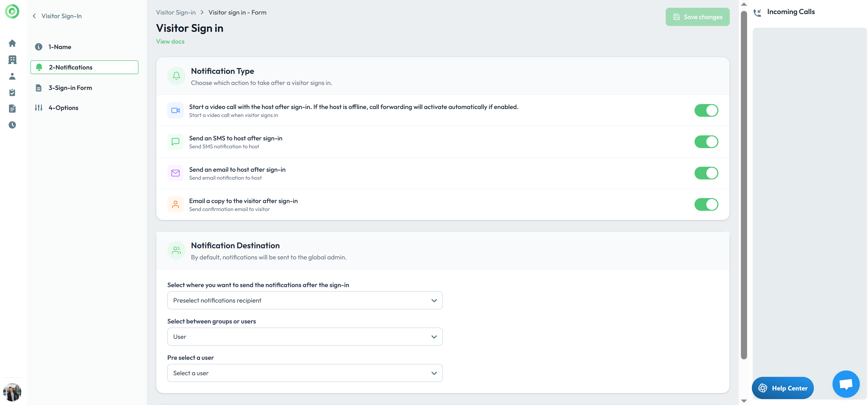Viewport: 868px width, 405px height.
Task: Open the Home icon in left sidebar
Action: (12, 43)
